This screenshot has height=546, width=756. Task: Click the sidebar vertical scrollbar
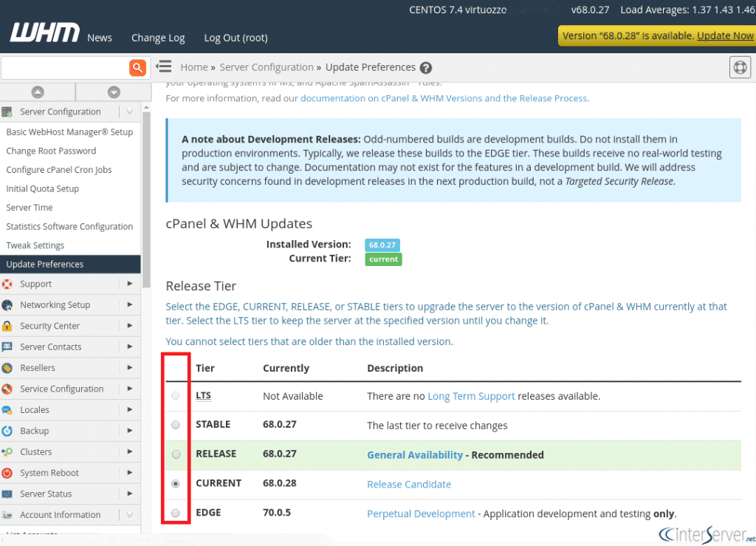tap(147, 198)
